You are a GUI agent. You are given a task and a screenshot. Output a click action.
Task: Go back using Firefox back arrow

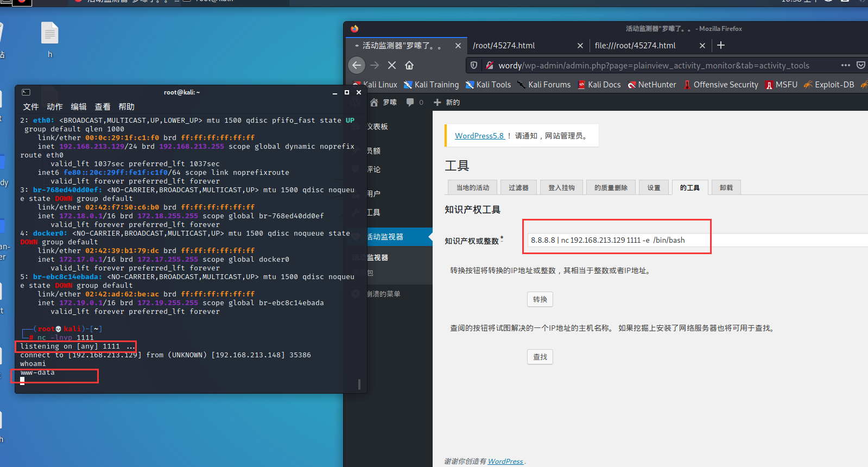point(356,65)
